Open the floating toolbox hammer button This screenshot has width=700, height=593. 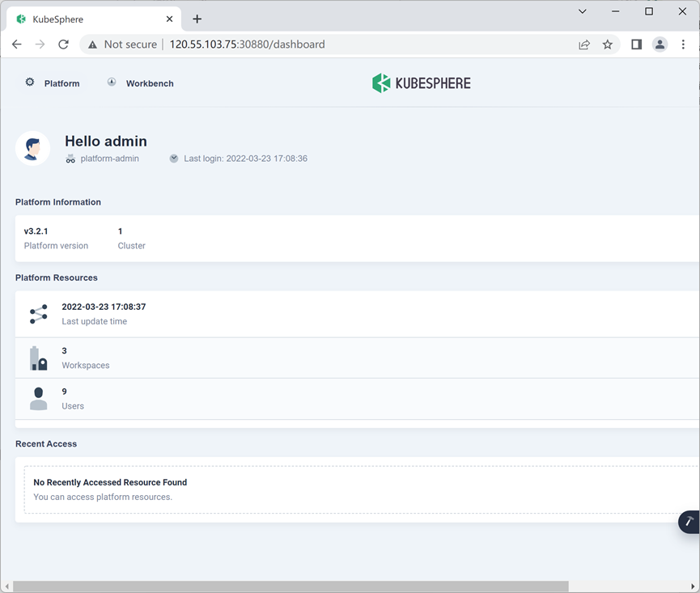689,522
